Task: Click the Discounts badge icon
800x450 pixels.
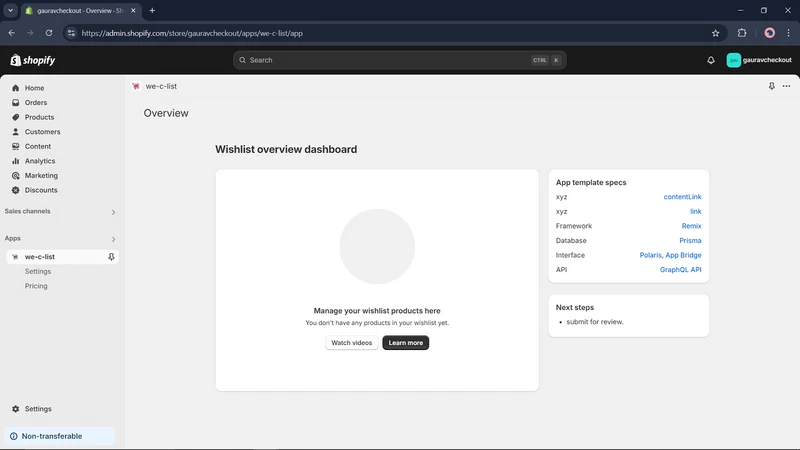Action: coord(16,190)
